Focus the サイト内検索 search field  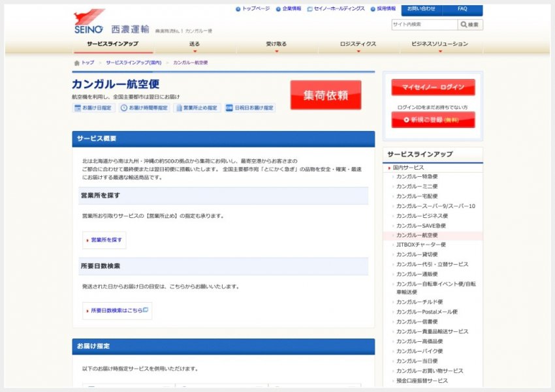coord(424,25)
